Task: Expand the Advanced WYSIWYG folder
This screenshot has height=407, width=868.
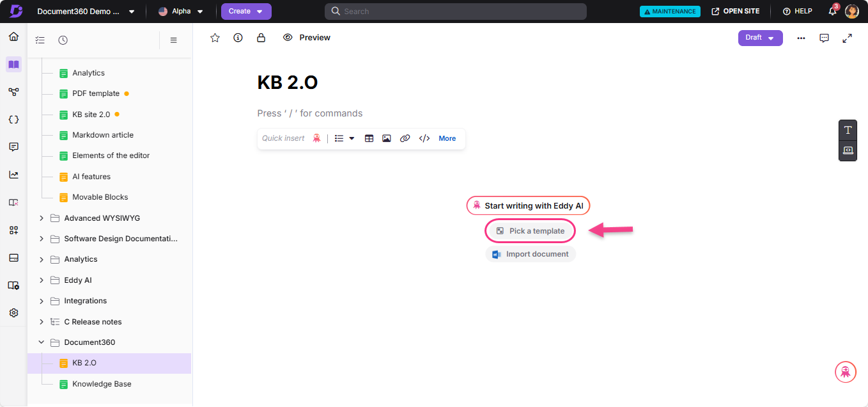Action: pyautogui.click(x=42, y=218)
